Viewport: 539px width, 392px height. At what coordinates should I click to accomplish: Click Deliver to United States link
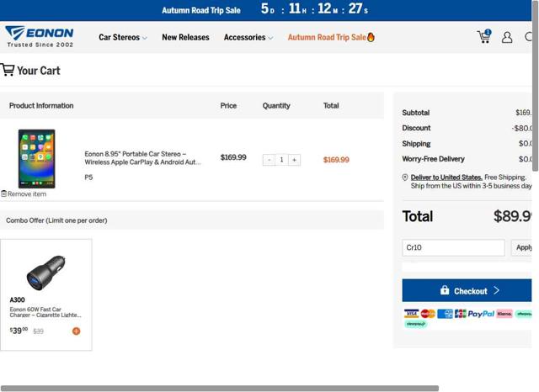point(446,177)
